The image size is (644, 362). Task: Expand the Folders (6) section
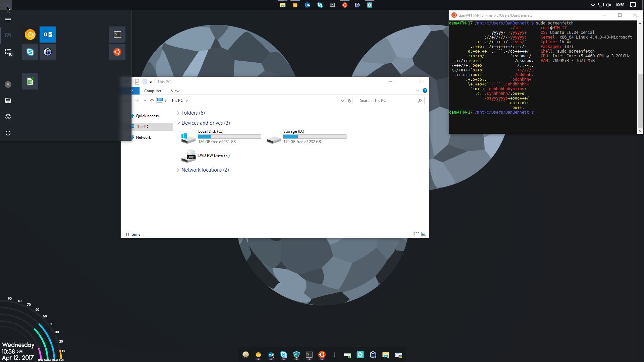tap(178, 113)
